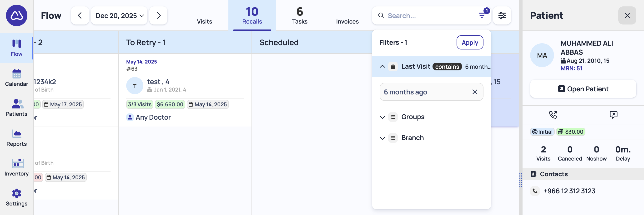644x215 pixels.
Task: Click the Open Patient button
Action: pyautogui.click(x=583, y=89)
